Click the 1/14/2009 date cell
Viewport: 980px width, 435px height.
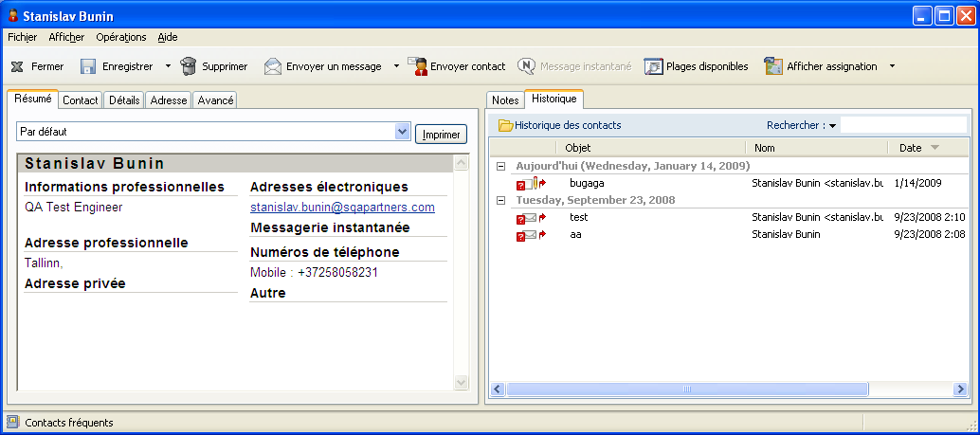[x=918, y=184]
